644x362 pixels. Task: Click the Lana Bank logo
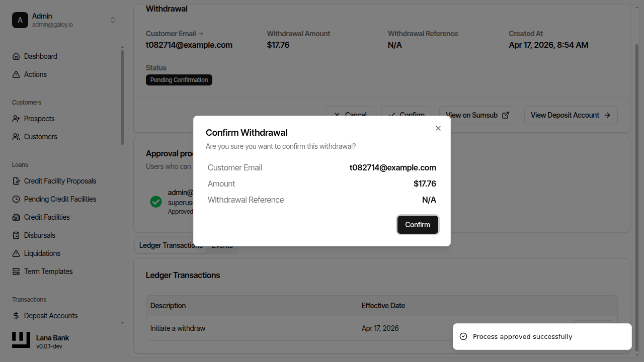(x=21, y=340)
